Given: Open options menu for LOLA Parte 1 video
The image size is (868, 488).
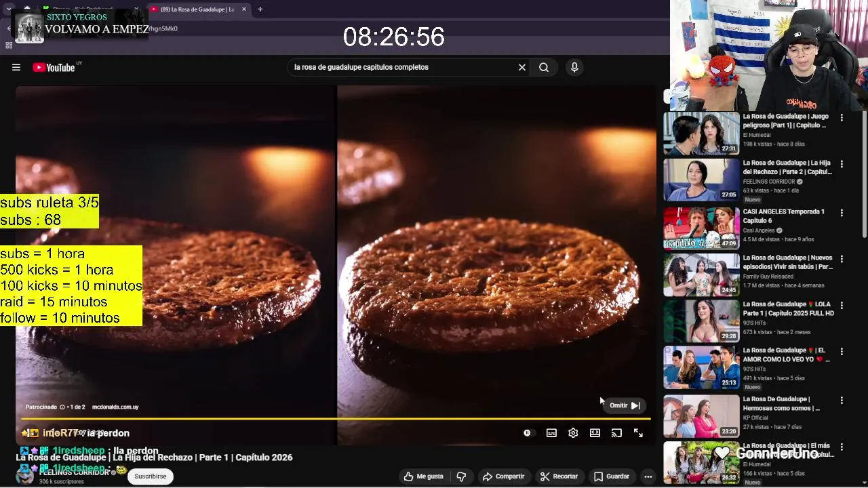Looking at the screenshot, I should [842, 305].
